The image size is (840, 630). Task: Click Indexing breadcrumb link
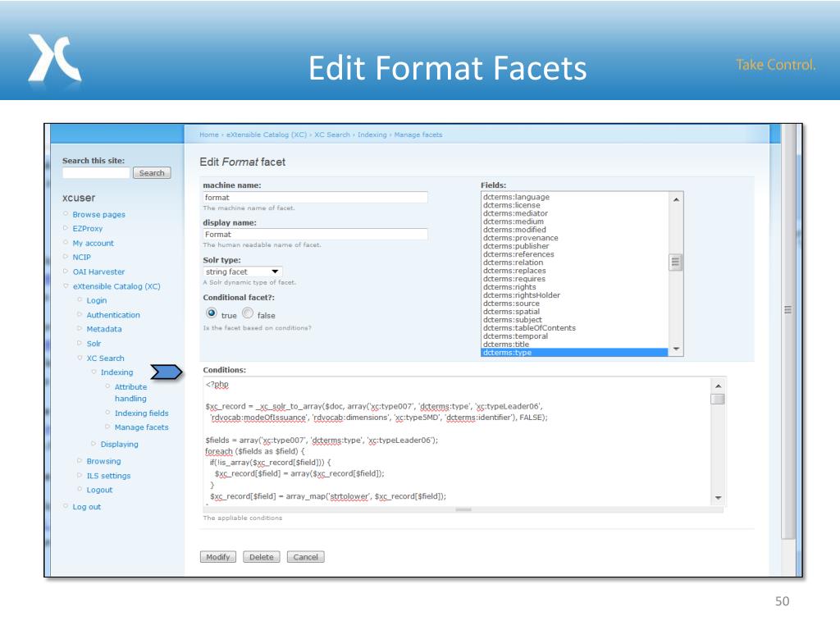point(372,135)
